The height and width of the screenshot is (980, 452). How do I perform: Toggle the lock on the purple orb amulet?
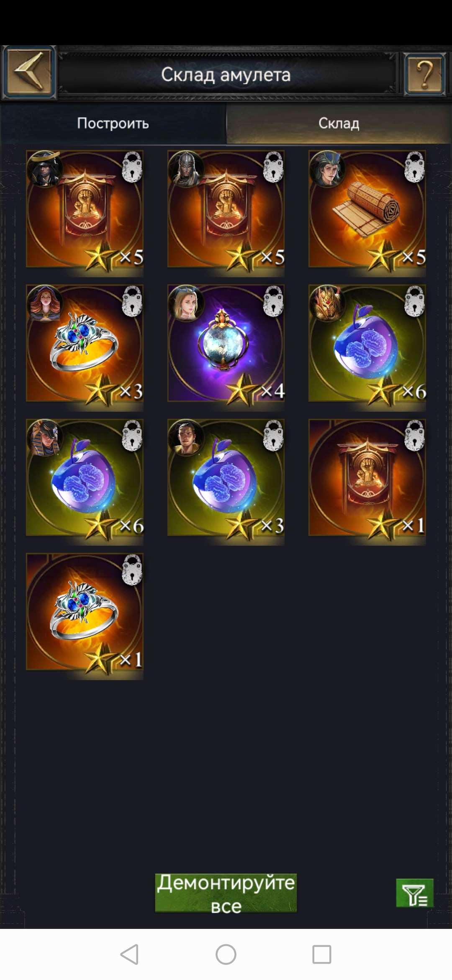point(273,302)
